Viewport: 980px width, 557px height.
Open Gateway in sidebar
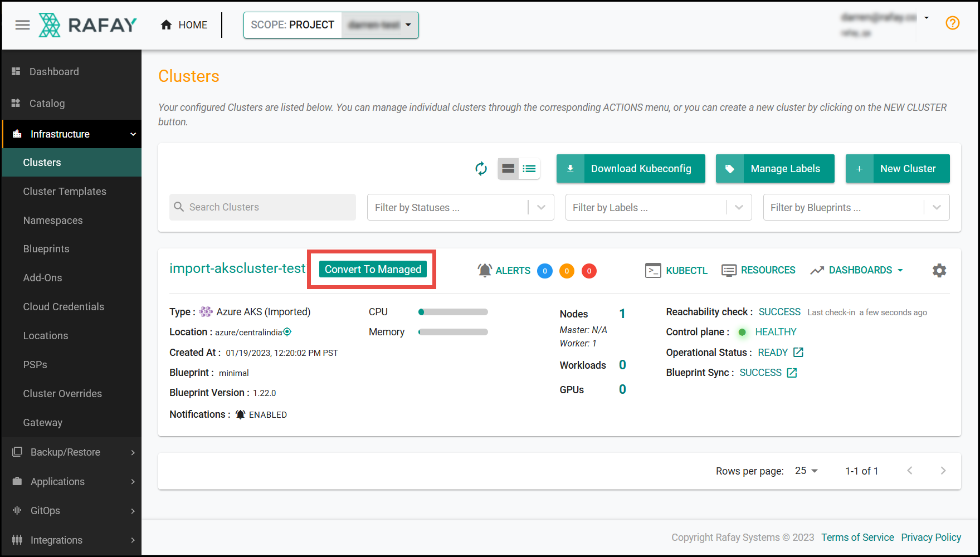[72, 423]
